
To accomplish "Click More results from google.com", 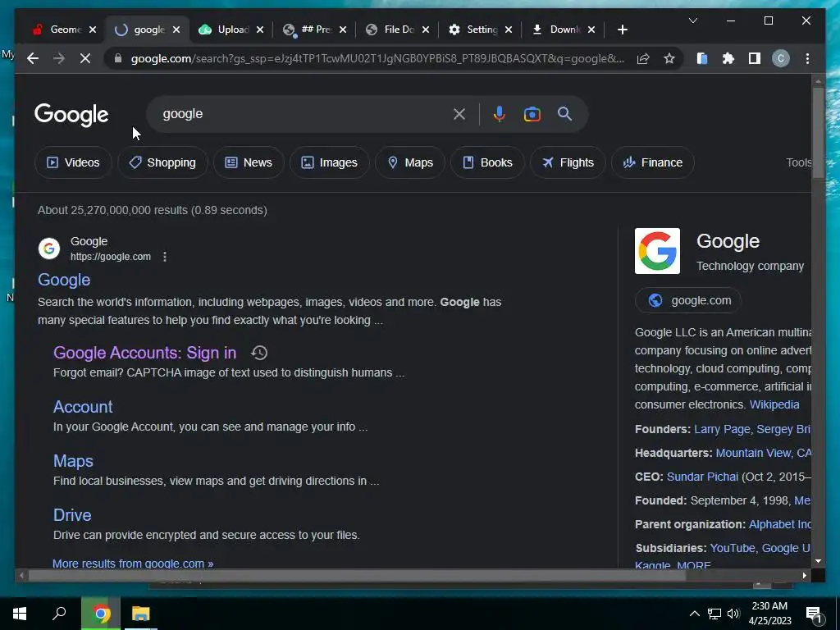I will pyautogui.click(x=133, y=563).
